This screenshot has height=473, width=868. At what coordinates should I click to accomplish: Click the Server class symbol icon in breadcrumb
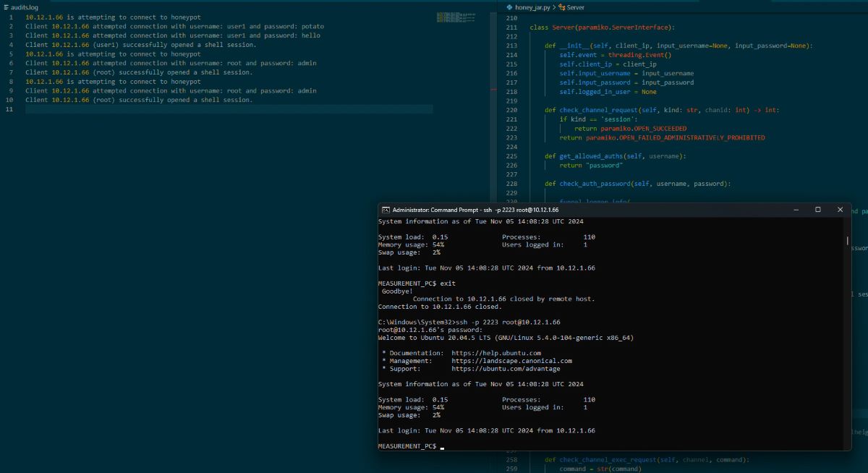561,7
